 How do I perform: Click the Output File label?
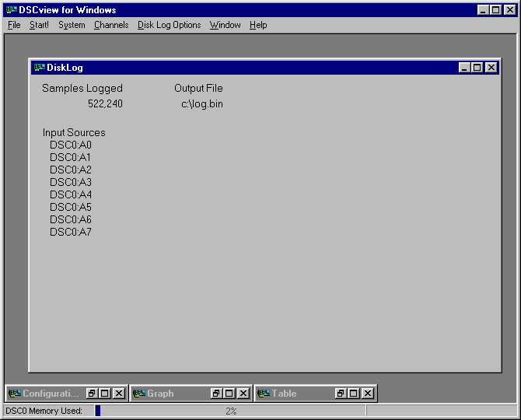click(x=198, y=88)
